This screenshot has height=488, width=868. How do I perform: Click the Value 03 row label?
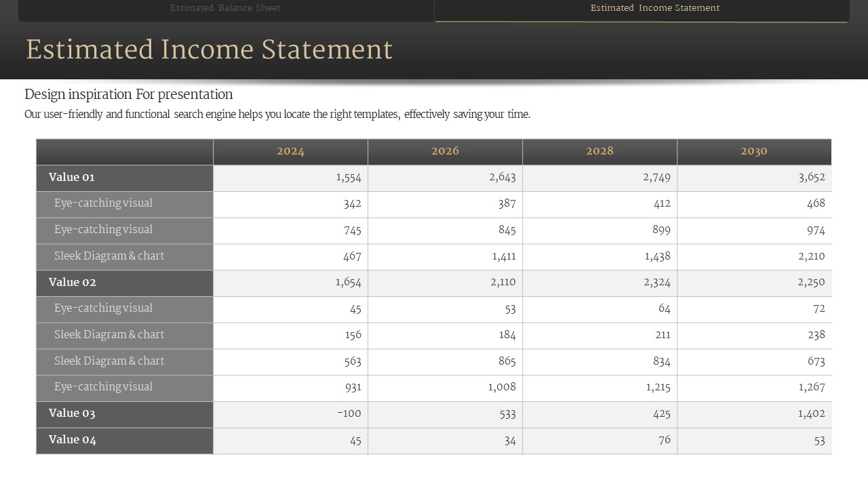coord(72,413)
